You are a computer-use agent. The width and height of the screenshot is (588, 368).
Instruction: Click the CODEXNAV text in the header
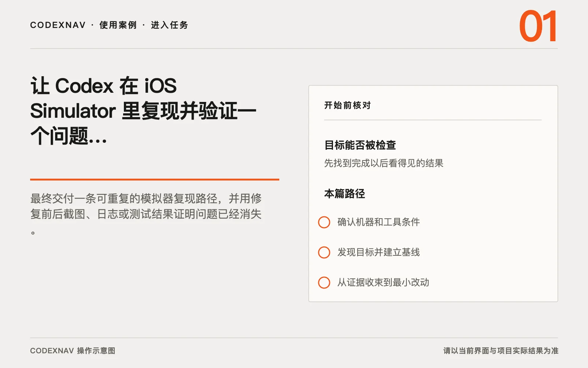click(x=58, y=25)
